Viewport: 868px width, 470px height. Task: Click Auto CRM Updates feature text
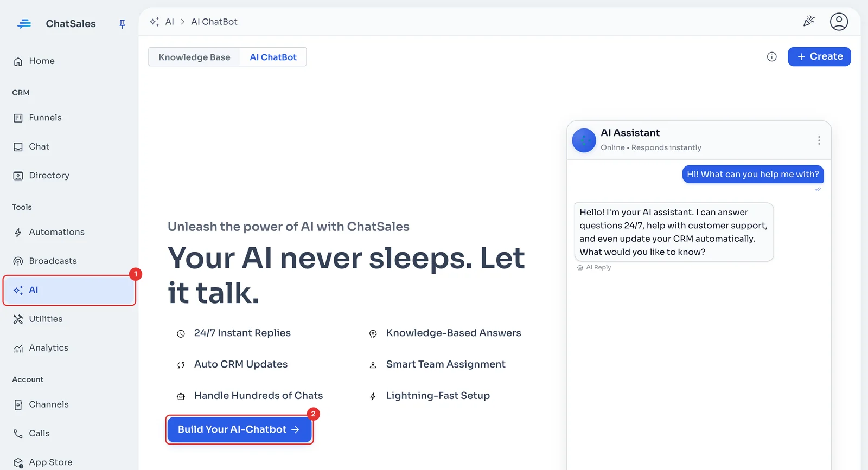click(x=241, y=364)
